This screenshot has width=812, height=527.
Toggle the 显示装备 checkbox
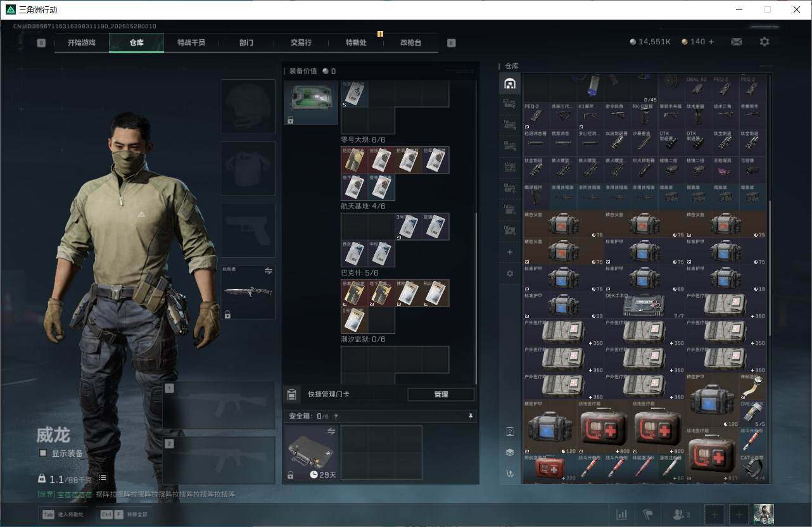(x=43, y=453)
